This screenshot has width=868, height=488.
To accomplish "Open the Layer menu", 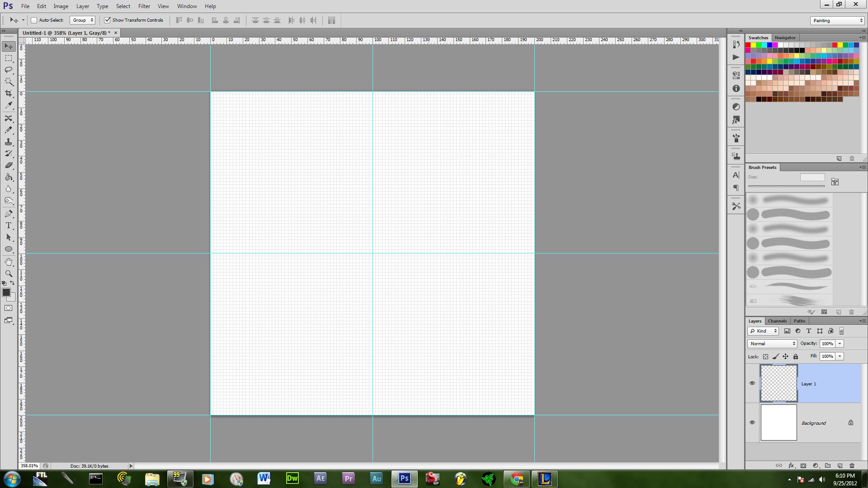I will click(x=83, y=6).
